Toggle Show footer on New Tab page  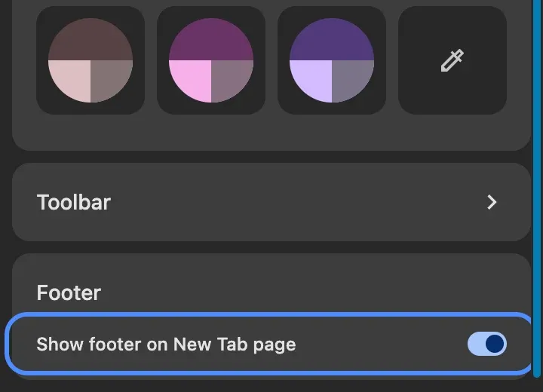coord(487,344)
